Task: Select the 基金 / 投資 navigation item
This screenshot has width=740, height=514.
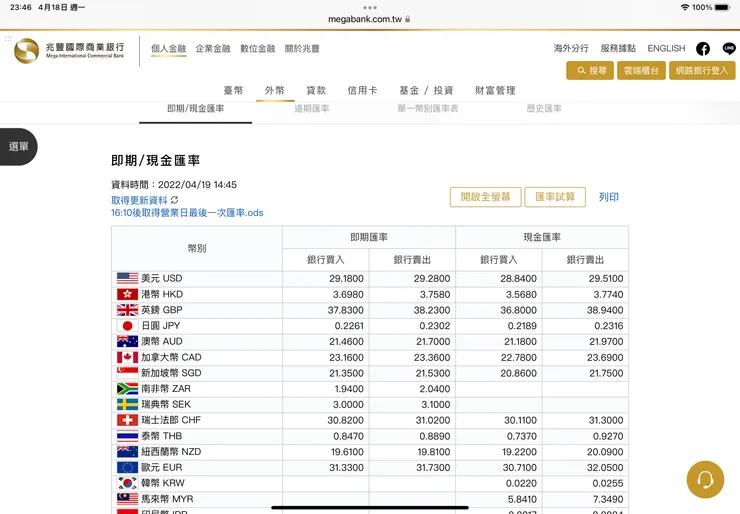Action: pos(426,90)
